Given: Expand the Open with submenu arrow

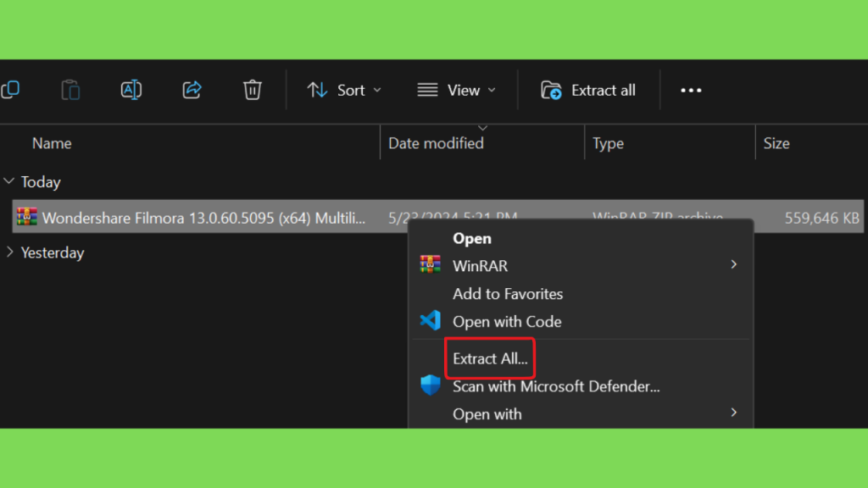Looking at the screenshot, I should 733,413.
